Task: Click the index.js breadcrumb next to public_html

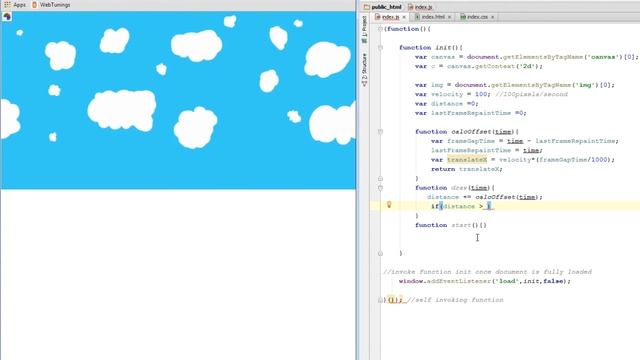Action: click(x=420, y=7)
